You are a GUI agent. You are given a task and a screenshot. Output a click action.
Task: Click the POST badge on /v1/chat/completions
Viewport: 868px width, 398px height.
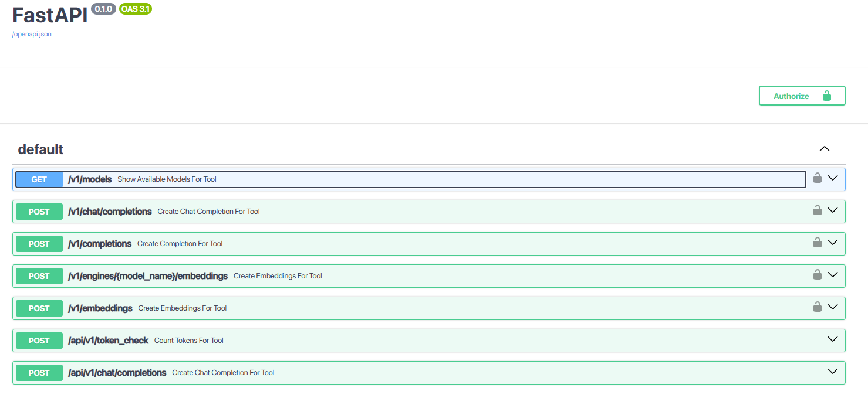(x=39, y=212)
